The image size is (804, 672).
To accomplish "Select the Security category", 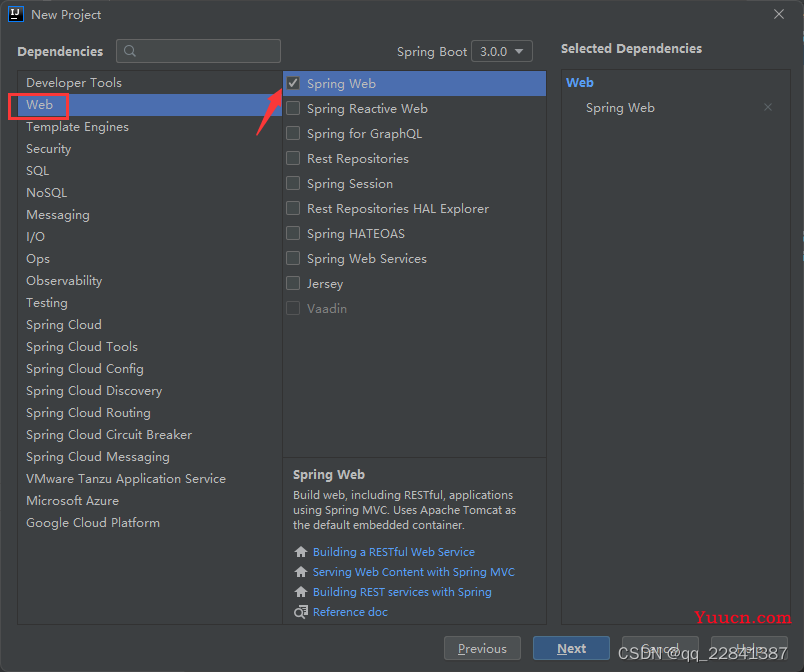I will [48, 149].
